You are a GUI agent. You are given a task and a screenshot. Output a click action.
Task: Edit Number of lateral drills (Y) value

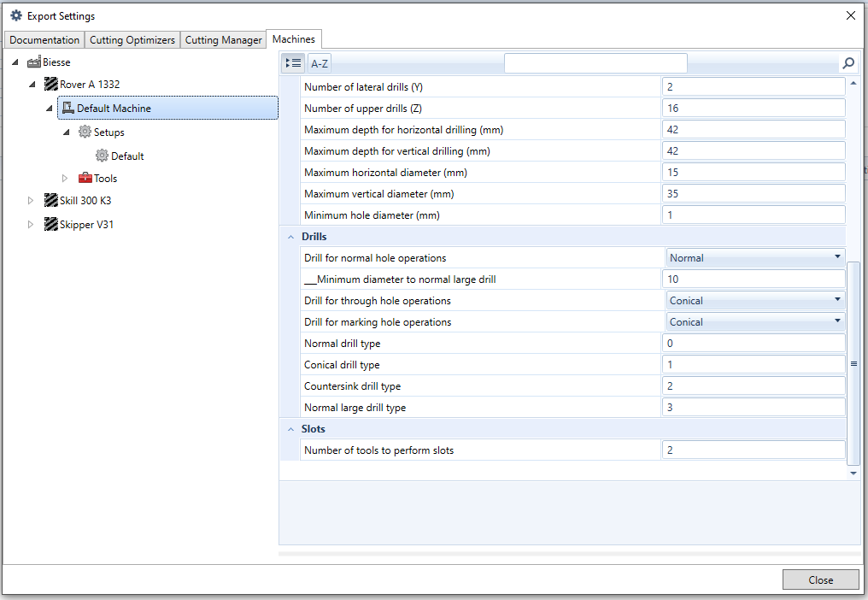[x=754, y=86]
